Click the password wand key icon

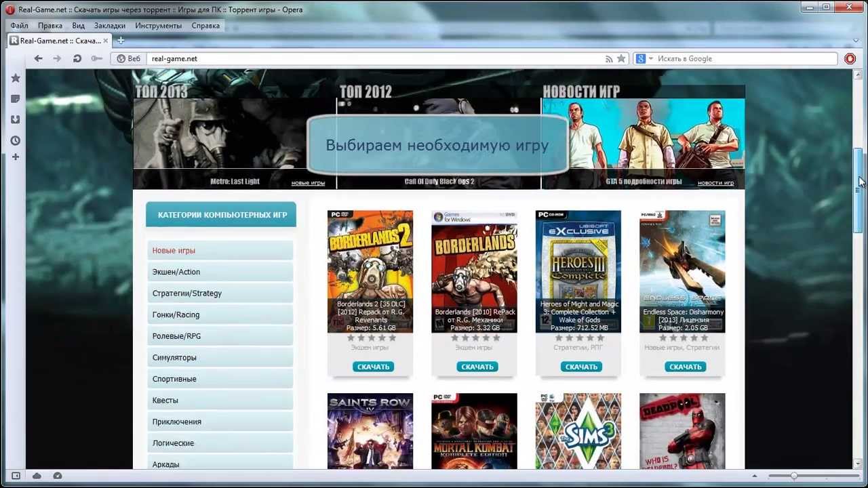tap(96, 58)
